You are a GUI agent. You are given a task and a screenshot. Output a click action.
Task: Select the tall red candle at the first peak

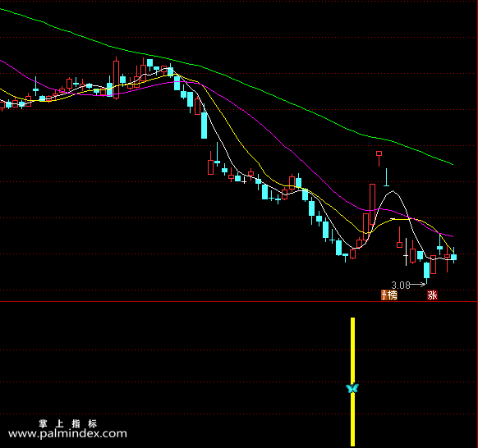coord(116,79)
